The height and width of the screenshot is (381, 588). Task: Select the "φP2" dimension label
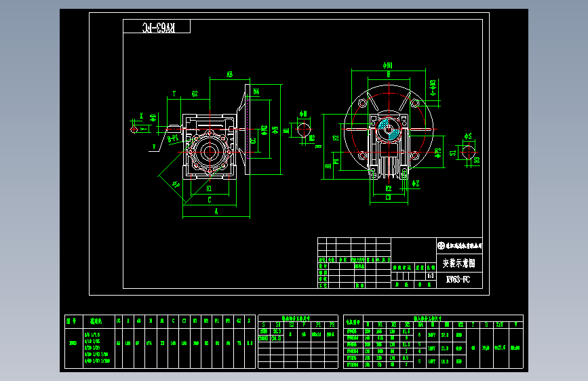438,153
